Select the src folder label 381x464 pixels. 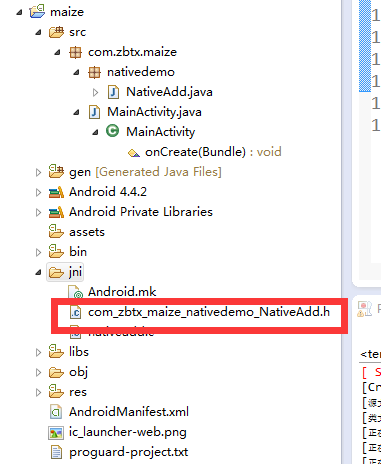(x=77, y=32)
